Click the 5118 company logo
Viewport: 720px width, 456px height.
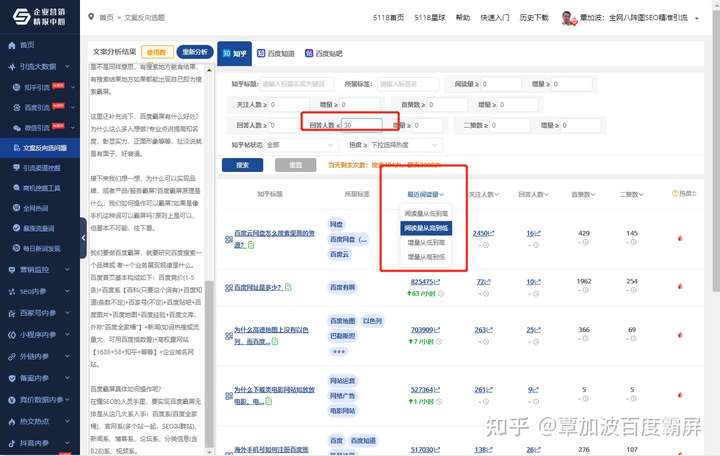coord(39,16)
